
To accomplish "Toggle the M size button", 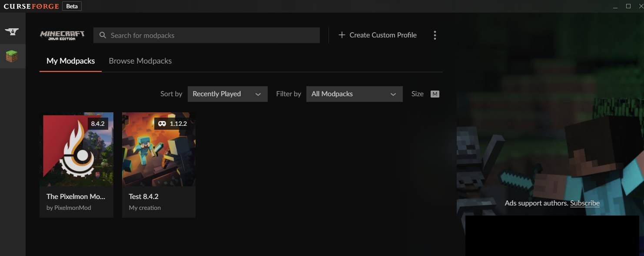I will click(435, 94).
